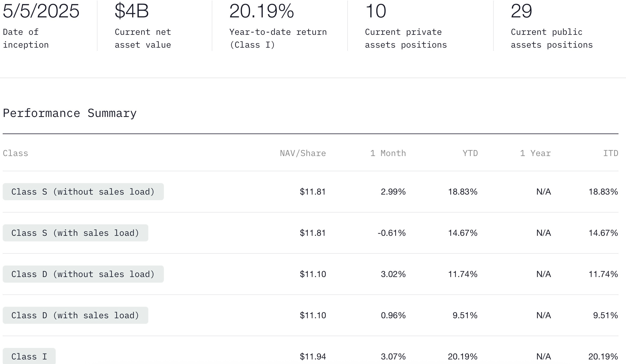Select the Class I tag
Viewport: 626px width, 364px height.
point(29,356)
